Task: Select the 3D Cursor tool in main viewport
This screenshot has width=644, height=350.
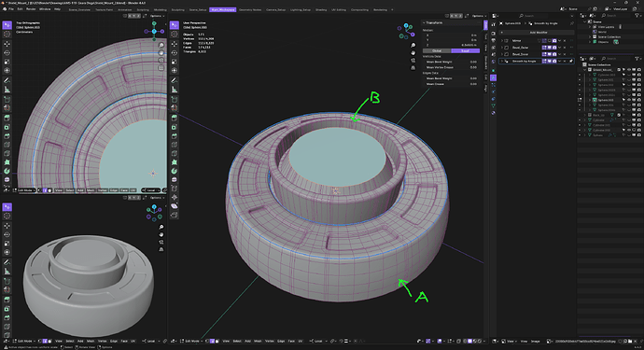Action: (175, 35)
